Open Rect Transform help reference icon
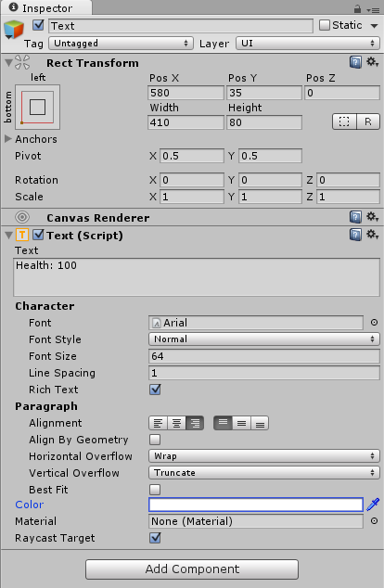This screenshot has width=384, height=588. pos(355,62)
